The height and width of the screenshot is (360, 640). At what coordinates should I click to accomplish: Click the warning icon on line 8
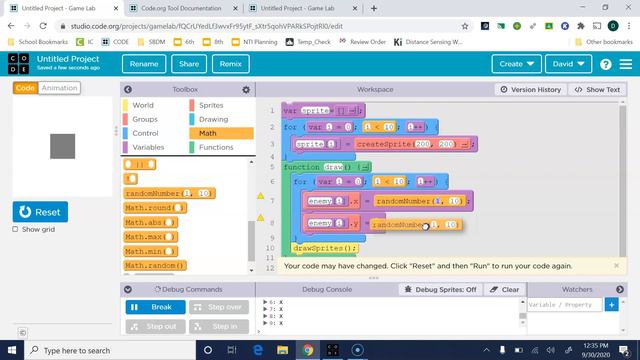coord(260,218)
